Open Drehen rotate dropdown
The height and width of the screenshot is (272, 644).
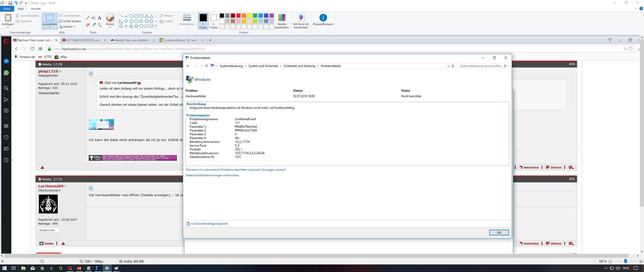[67, 27]
